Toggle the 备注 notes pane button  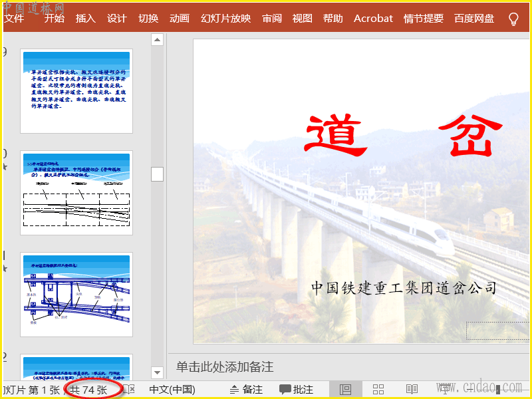coord(247,390)
